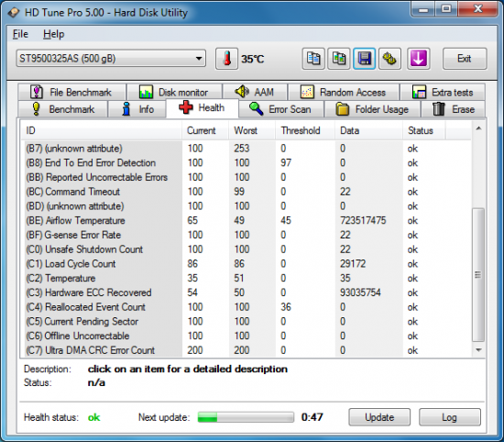Click the Current column header

205,130
